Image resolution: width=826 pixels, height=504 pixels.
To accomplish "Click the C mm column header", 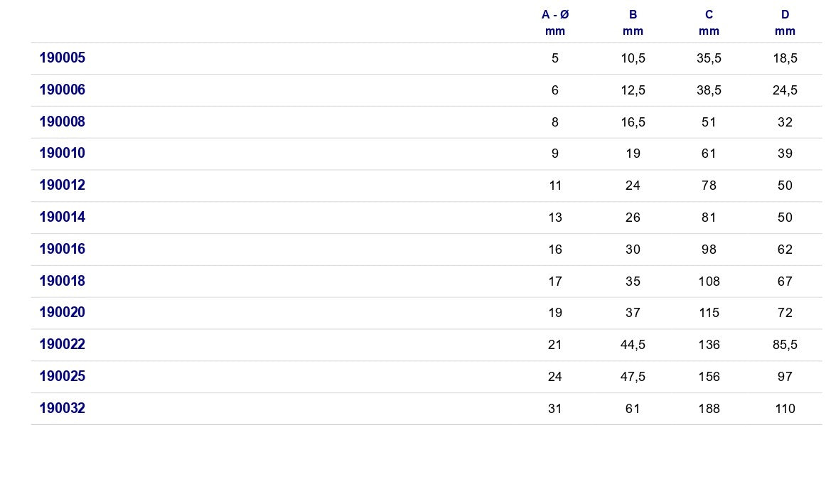I will tap(709, 23).
